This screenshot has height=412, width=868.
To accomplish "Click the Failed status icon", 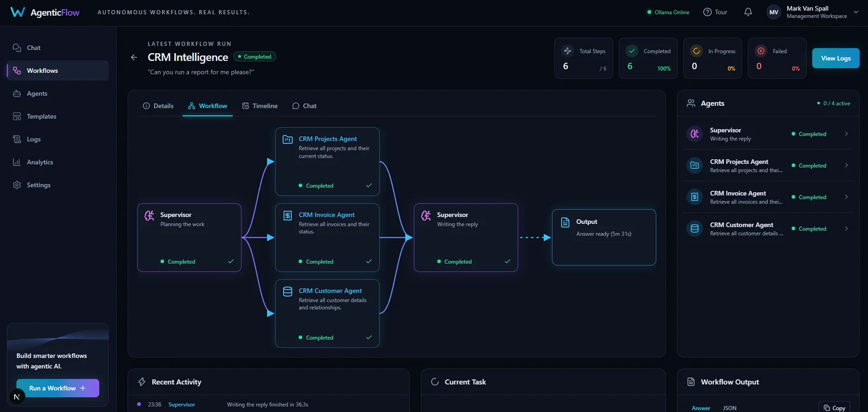I will pos(761,51).
